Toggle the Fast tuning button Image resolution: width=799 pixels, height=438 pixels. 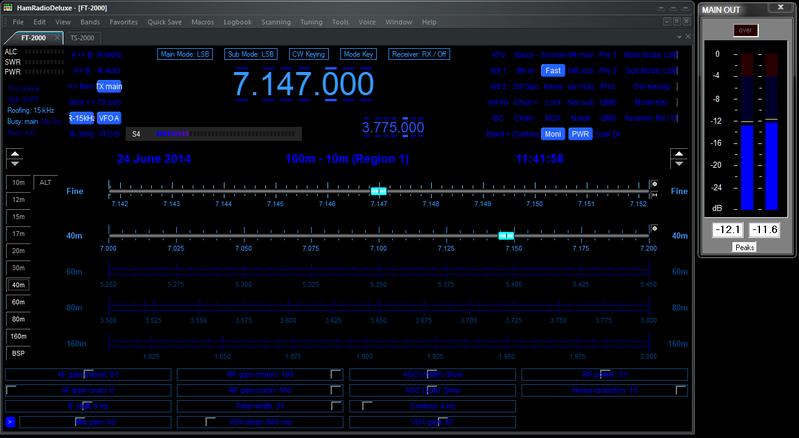pos(553,71)
